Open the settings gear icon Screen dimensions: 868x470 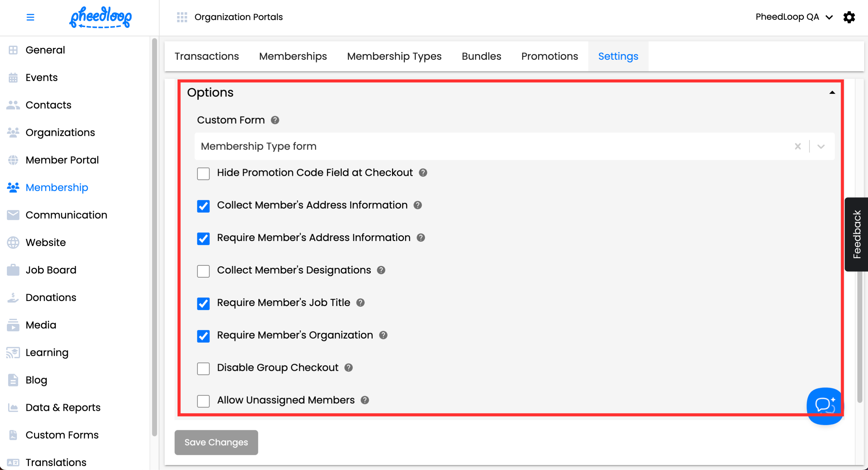coord(849,17)
